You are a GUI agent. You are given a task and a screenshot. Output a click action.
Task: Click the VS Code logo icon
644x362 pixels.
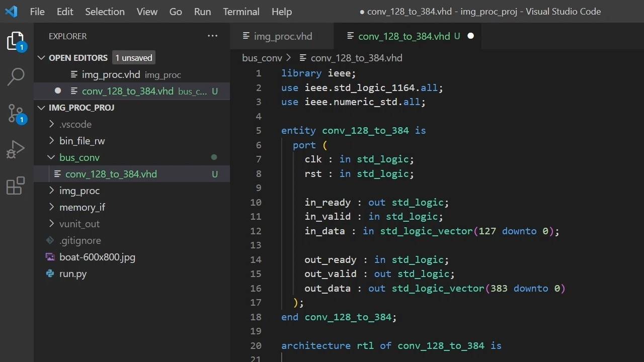[x=11, y=12]
